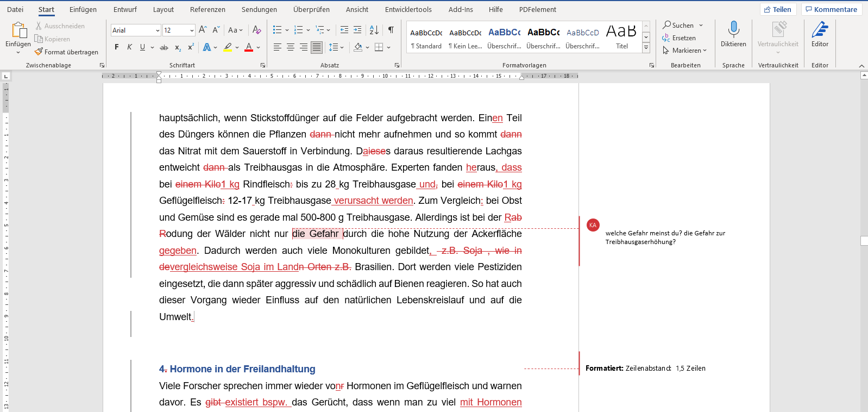Image resolution: width=868 pixels, height=412 pixels.
Task: Open the Editor pen tool
Action: click(820, 34)
